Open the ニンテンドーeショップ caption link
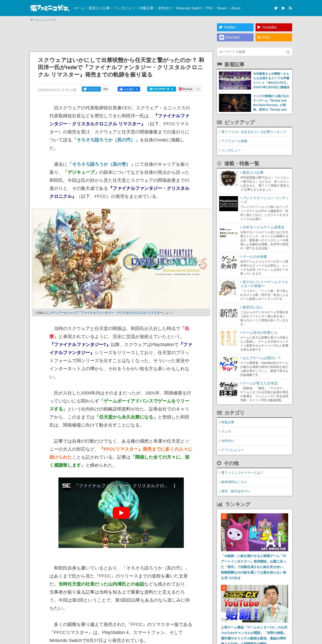This screenshot has width=322, height=644. click(105, 313)
